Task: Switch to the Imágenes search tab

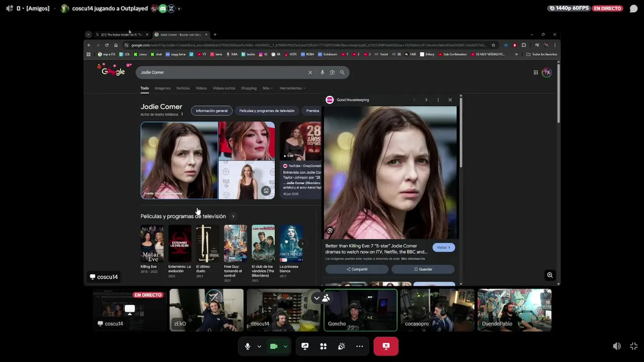Action: click(x=163, y=88)
